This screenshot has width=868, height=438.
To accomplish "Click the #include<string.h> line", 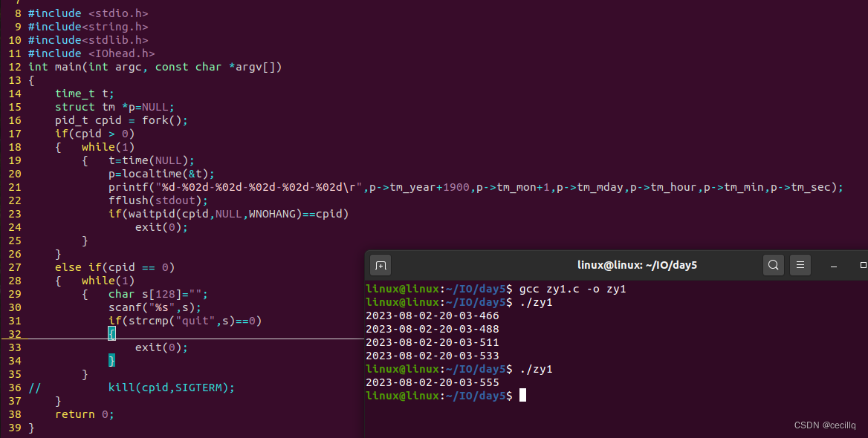I will (x=88, y=27).
